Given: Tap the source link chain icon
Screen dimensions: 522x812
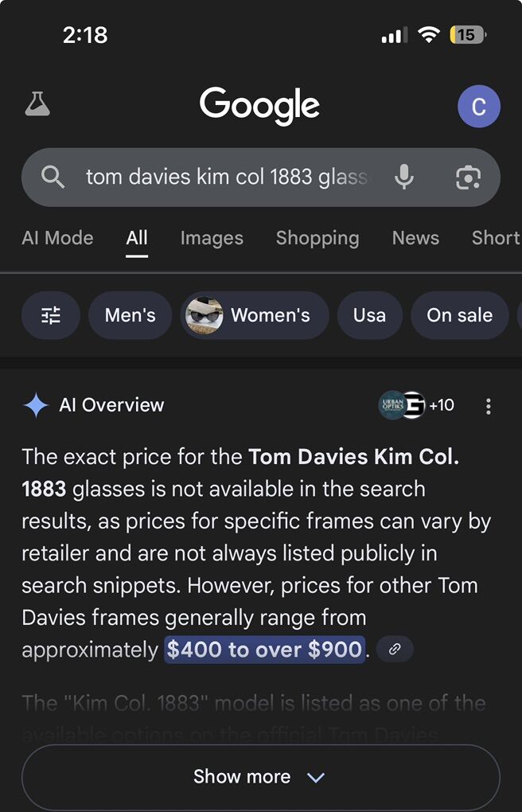Looking at the screenshot, I should click(395, 650).
